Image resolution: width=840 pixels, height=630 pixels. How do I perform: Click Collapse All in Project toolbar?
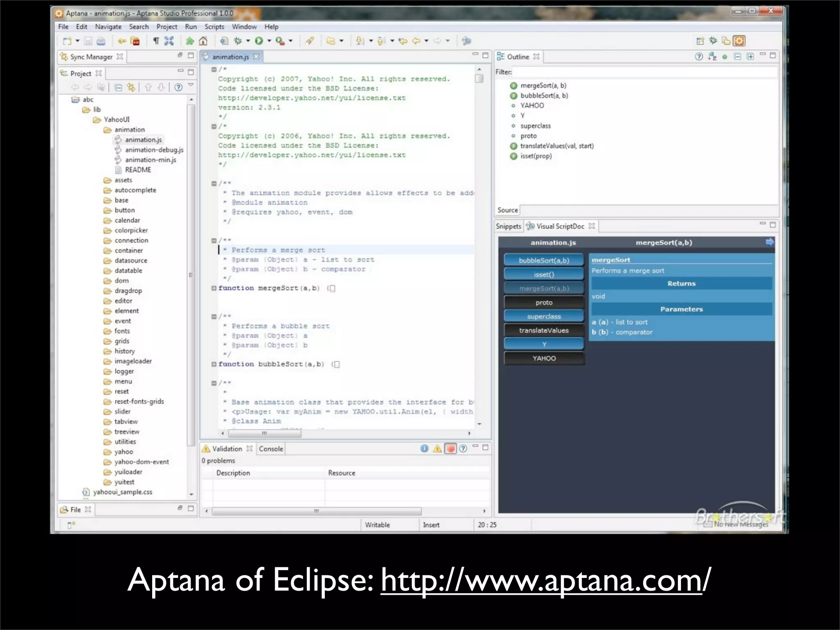point(119,87)
